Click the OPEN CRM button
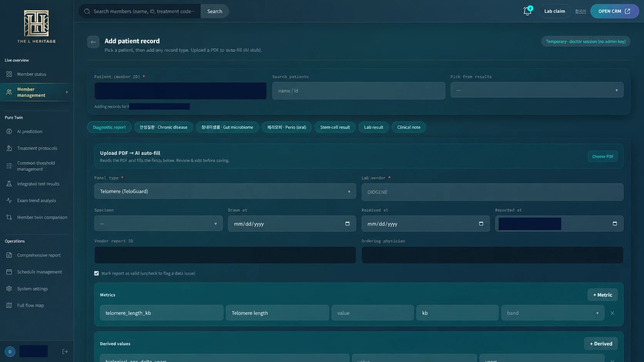 click(614, 11)
